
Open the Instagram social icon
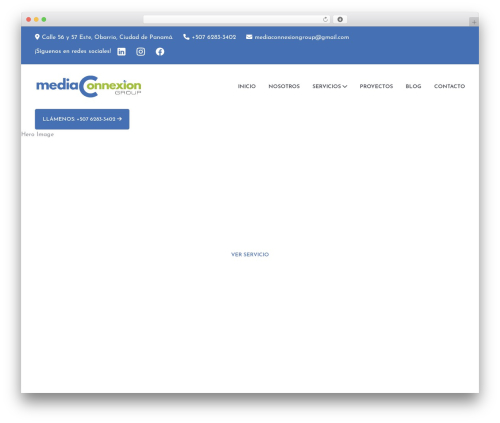[x=141, y=52]
